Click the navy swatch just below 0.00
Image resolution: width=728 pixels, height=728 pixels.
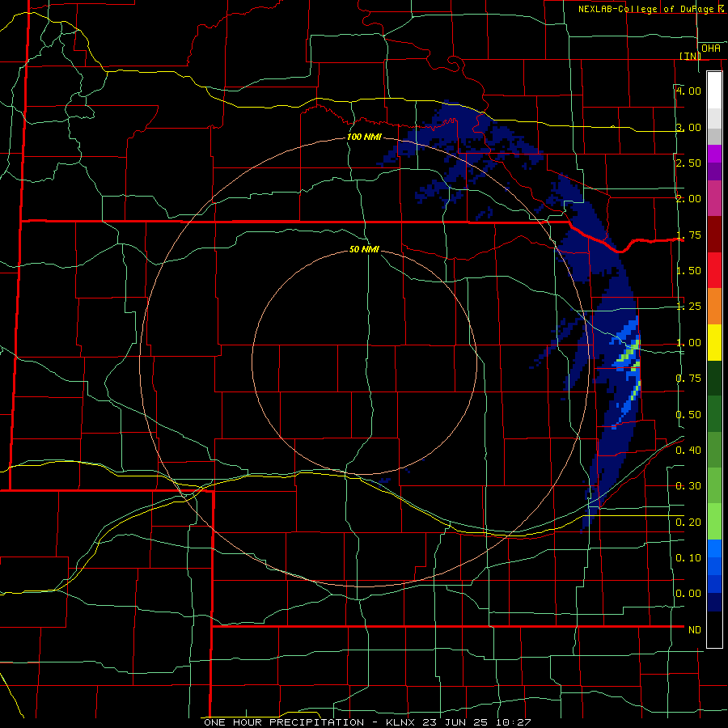click(714, 603)
